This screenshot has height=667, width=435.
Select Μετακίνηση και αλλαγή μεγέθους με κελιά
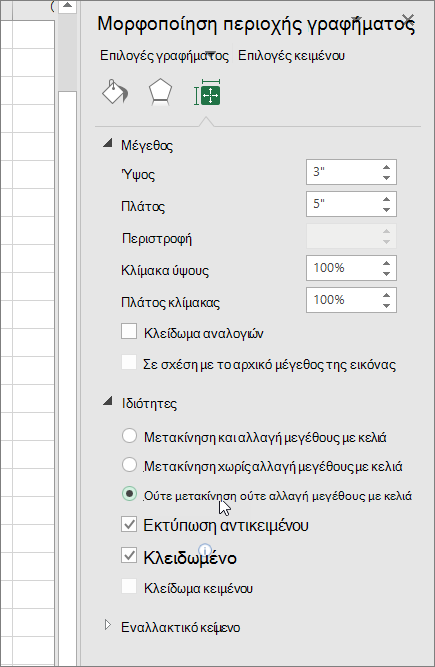129,436
